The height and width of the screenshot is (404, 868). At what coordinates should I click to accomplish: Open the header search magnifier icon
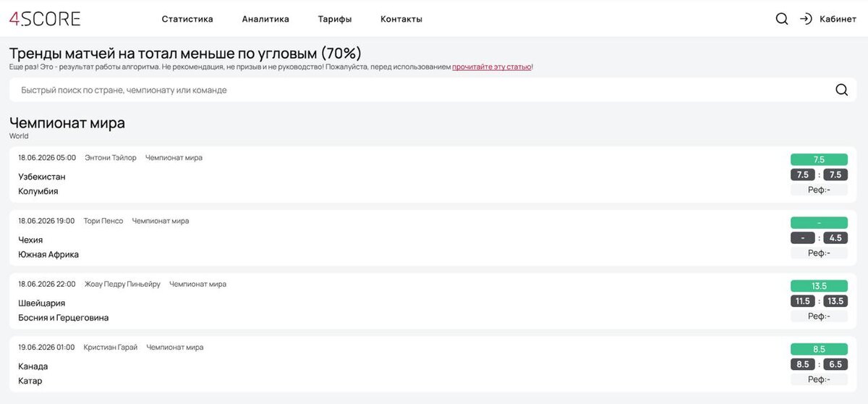782,19
